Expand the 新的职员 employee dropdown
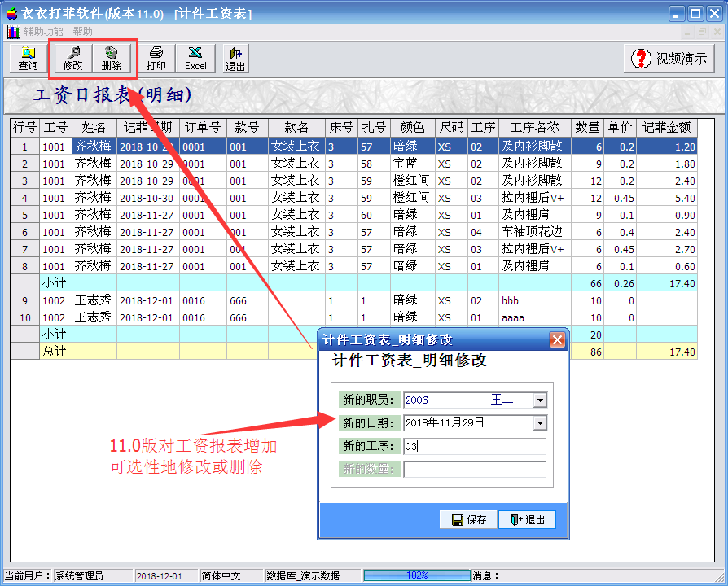728x586 pixels. [539, 400]
